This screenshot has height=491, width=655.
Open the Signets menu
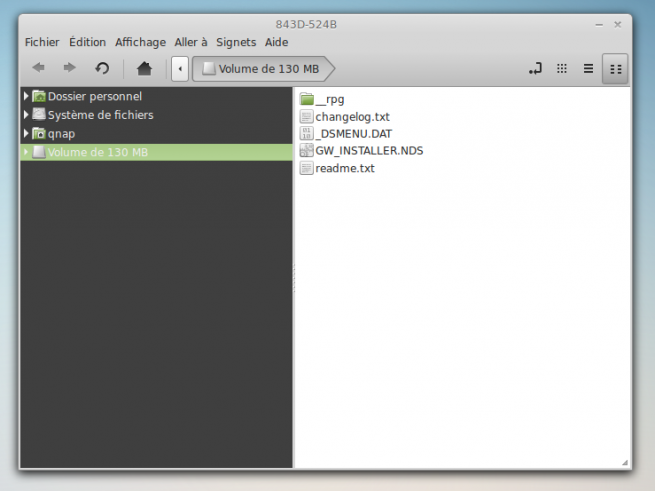pyautogui.click(x=236, y=42)
